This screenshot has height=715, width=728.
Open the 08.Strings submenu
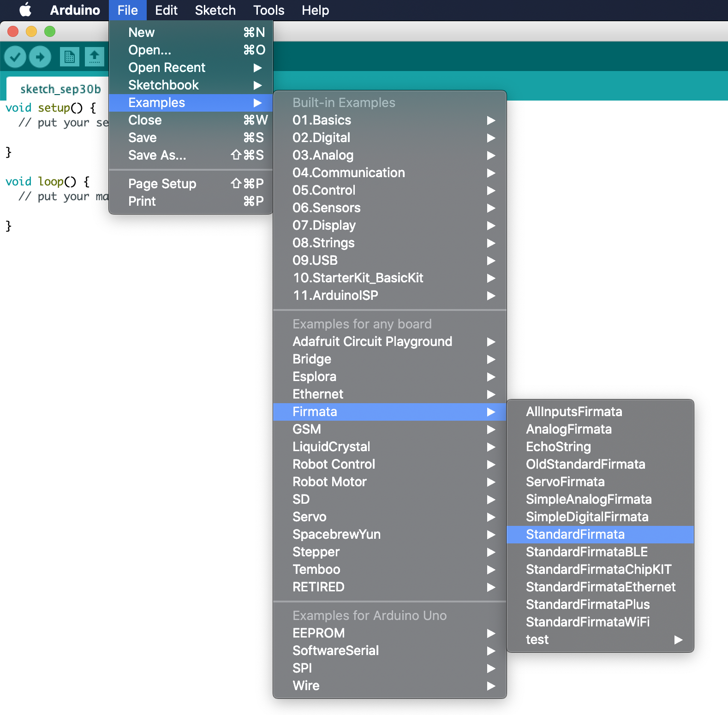click(390, 243)
